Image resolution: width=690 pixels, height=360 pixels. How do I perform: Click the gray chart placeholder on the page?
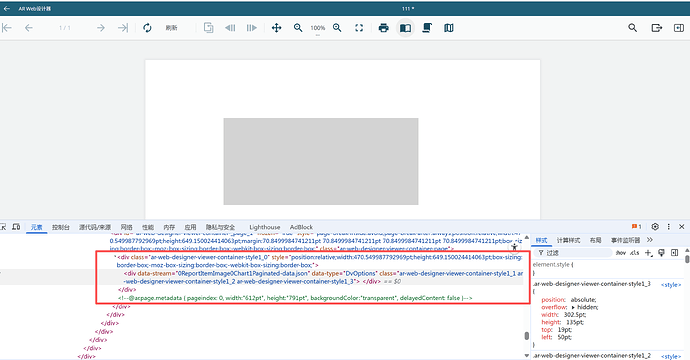click(x=321, y=161)
